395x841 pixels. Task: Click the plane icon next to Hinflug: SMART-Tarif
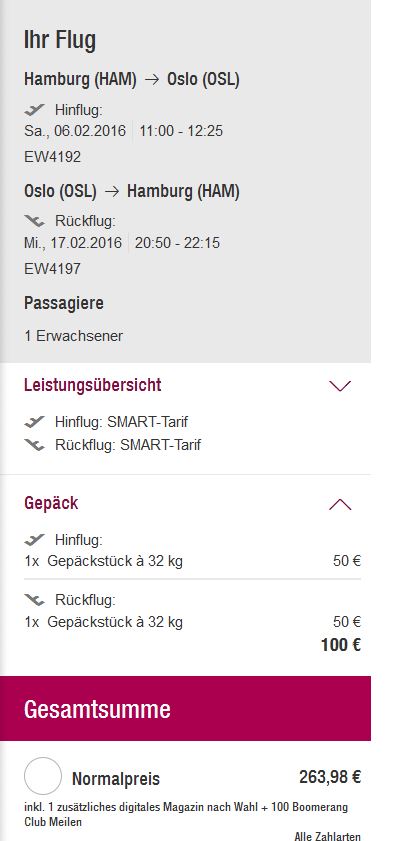click(34, 422)
